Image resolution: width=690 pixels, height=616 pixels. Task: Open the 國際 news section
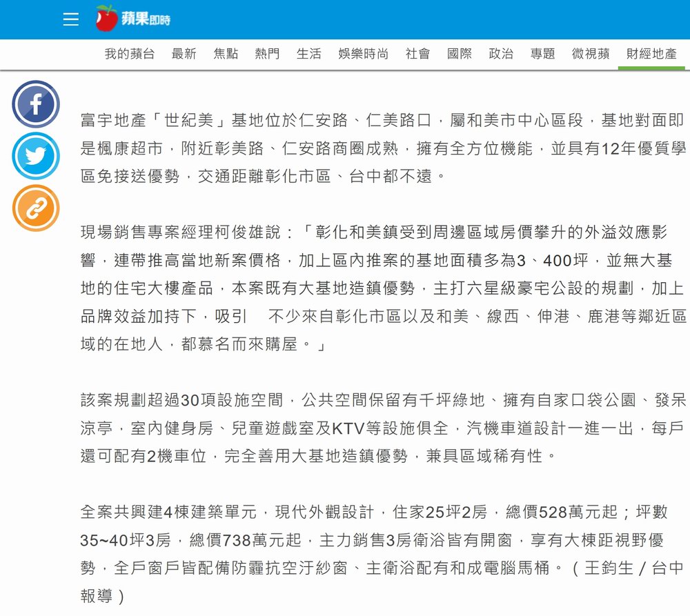[460, 54]
